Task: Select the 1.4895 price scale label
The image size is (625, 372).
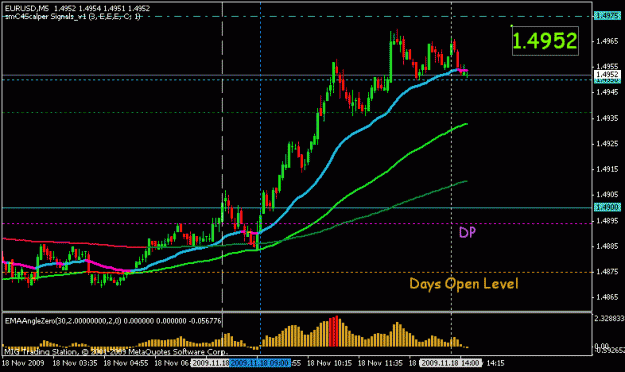Action: 607,220
